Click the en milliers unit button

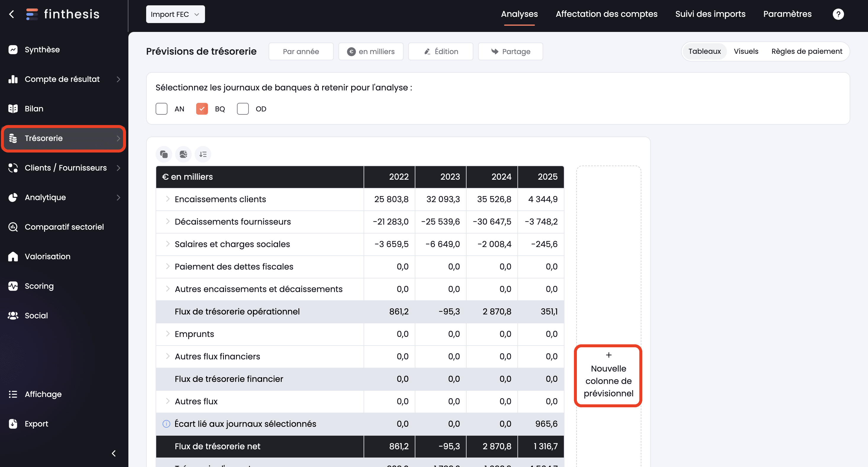click(x=371, y=51)
